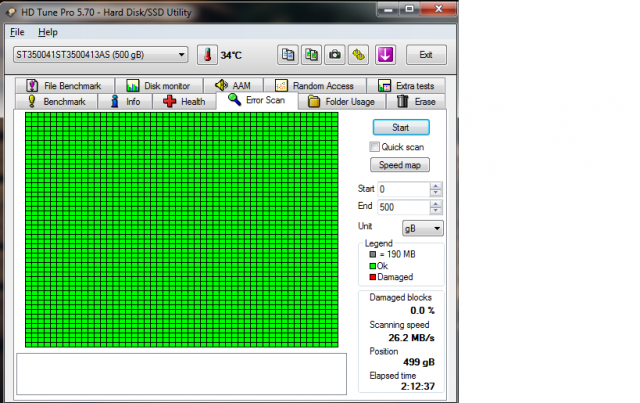Viewport: 640px width, 403px height.
Task: Click the End value input field
Action: [x=402, y=207]
